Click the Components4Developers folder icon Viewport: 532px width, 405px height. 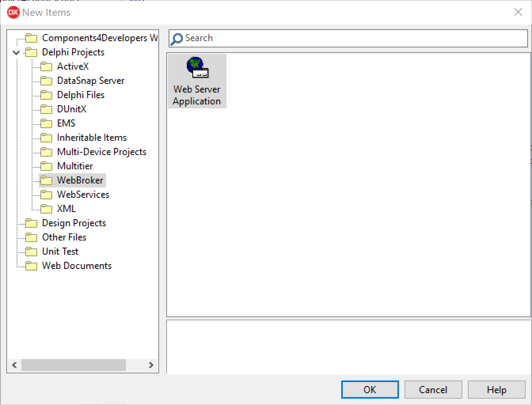[x=31, y=38]
